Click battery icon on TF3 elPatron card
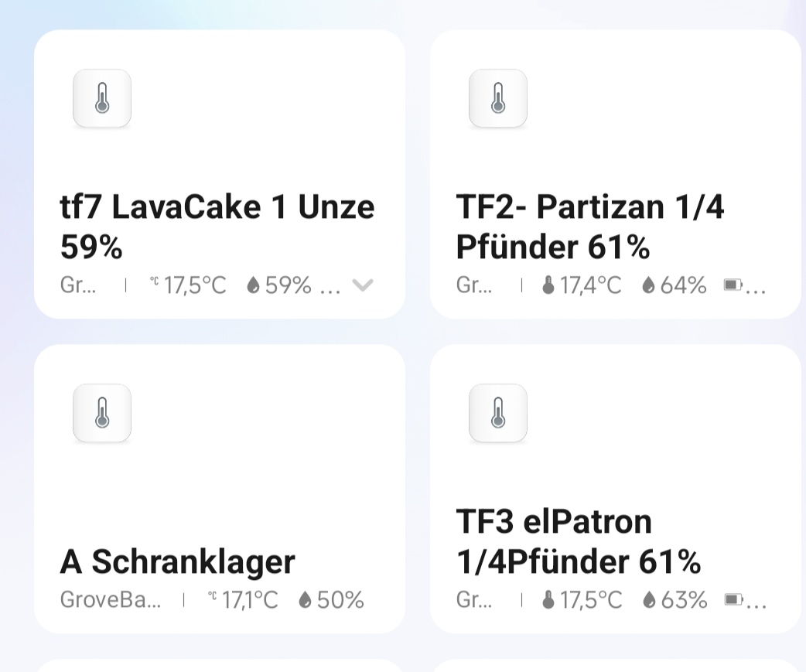This screenshot has width=806, height=672. point(733,600)
